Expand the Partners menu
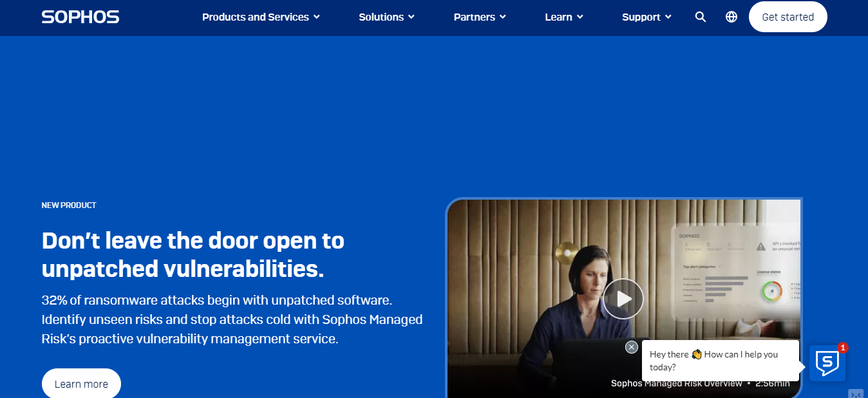Image resolution: width=868 pixels, height=398 pixels. pyautogui.click(x=480, y=17)
